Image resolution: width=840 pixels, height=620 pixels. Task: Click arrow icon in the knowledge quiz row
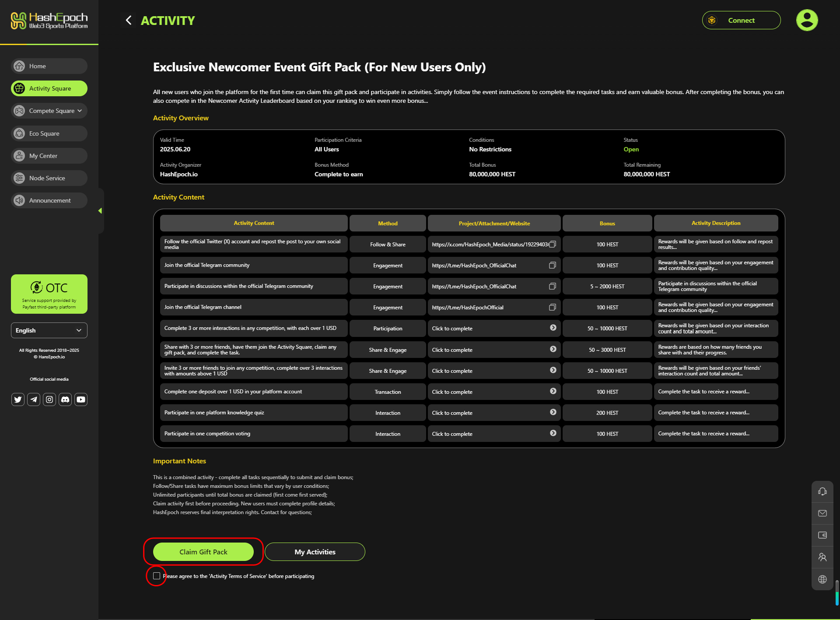tap(553, 412)
